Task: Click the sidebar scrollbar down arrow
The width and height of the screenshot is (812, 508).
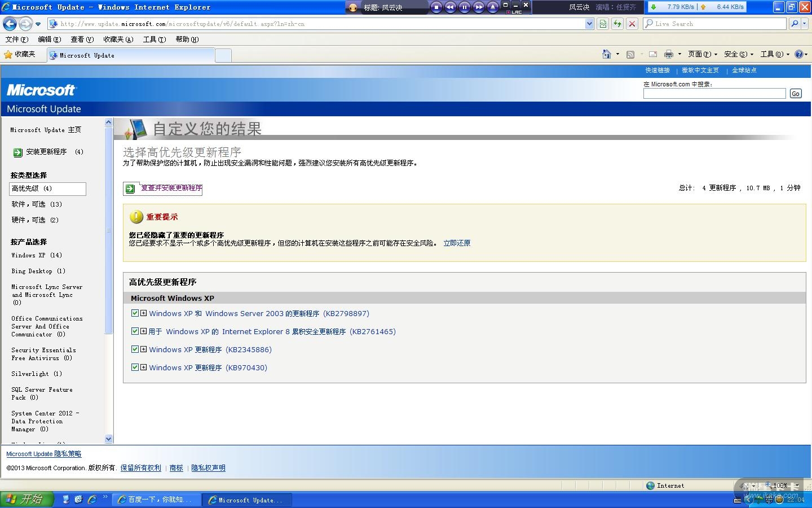Action: pos(109,439)
